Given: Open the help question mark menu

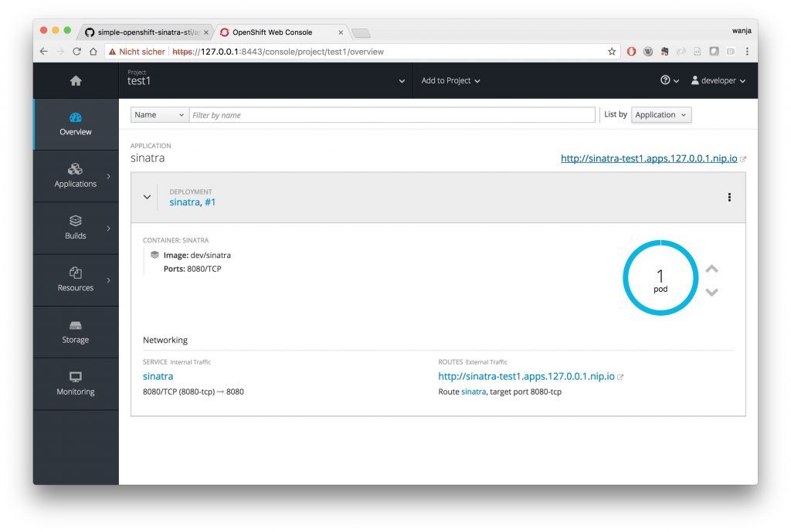Looking at the screenshot, I should coord(670,80).
